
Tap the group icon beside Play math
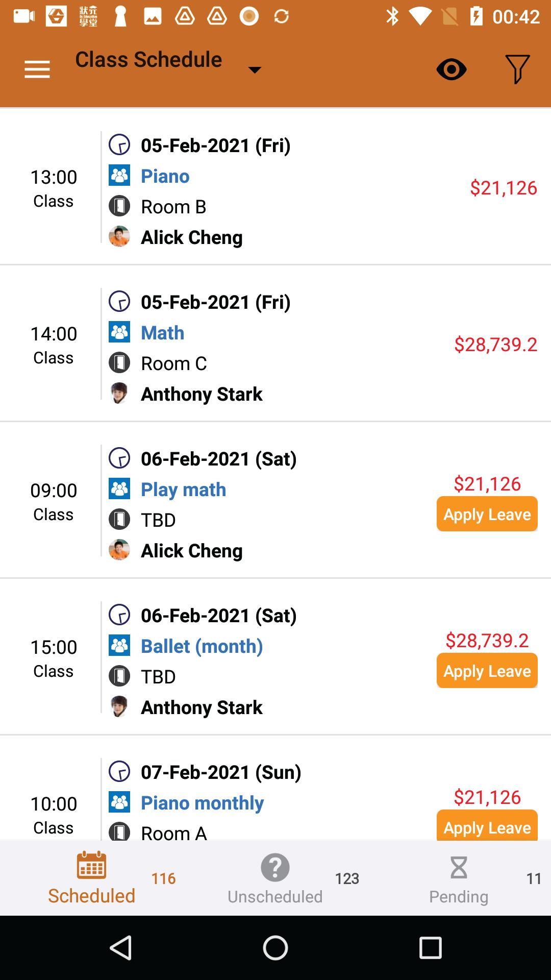(x=119, y=489)
